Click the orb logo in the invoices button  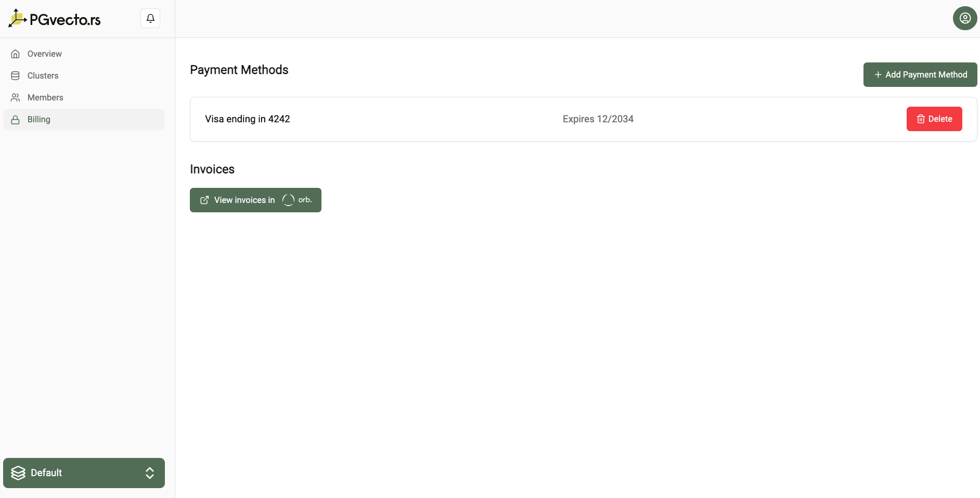tap(297, 200)
